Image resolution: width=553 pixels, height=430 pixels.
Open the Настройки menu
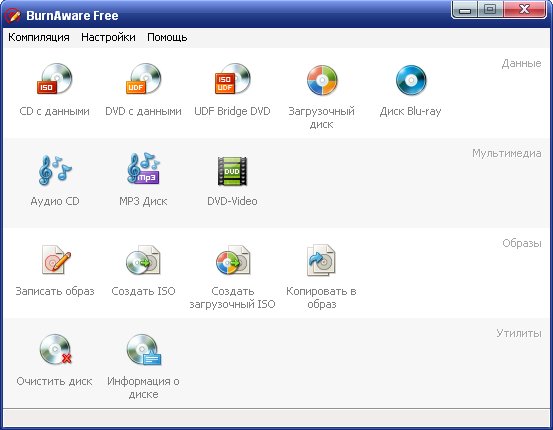pos(108,37)
